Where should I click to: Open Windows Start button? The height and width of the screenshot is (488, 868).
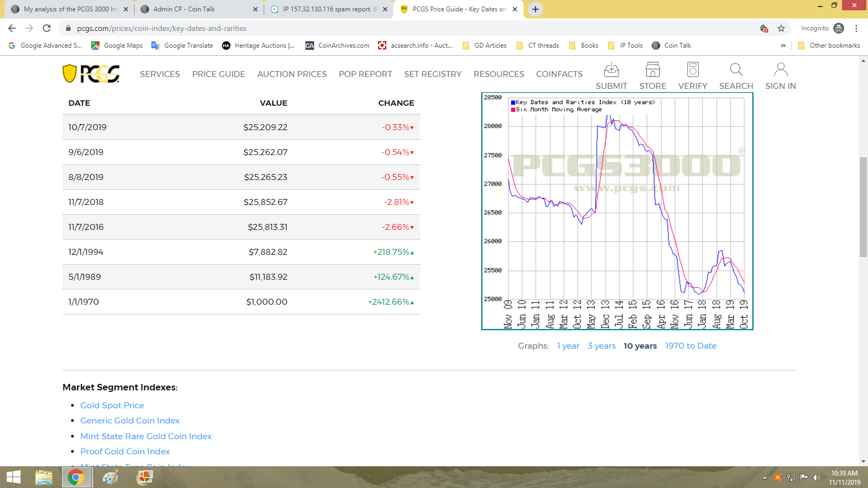13,477
